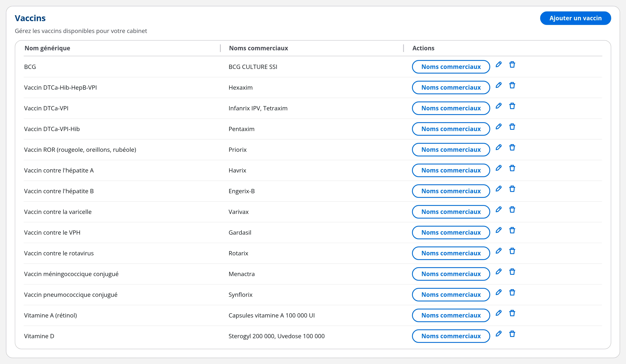Select the Pentaxim commercial name cell

(x=242, y=129)
